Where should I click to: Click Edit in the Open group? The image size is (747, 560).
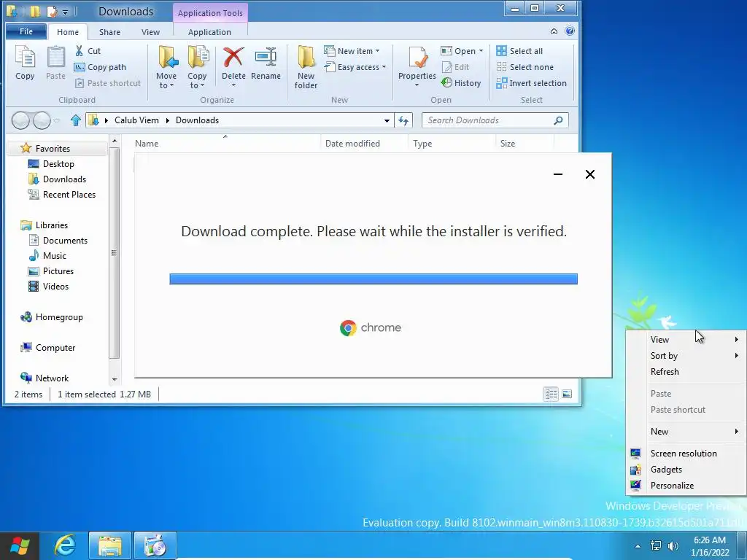pos(456,67)
